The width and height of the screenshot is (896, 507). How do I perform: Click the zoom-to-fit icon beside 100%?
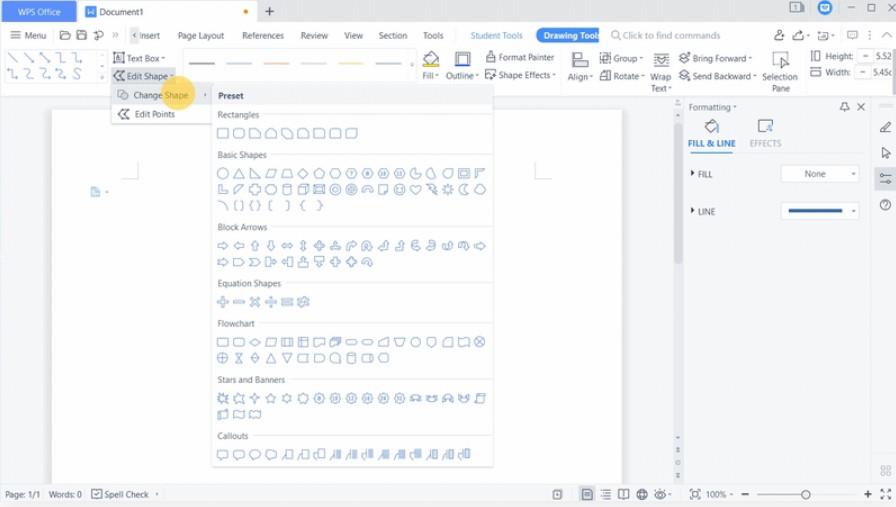(x=695, y=494)
